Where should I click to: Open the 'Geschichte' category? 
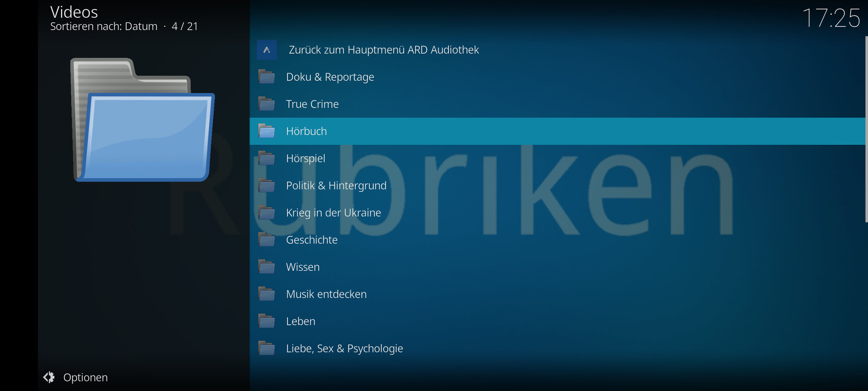[557, 240]
